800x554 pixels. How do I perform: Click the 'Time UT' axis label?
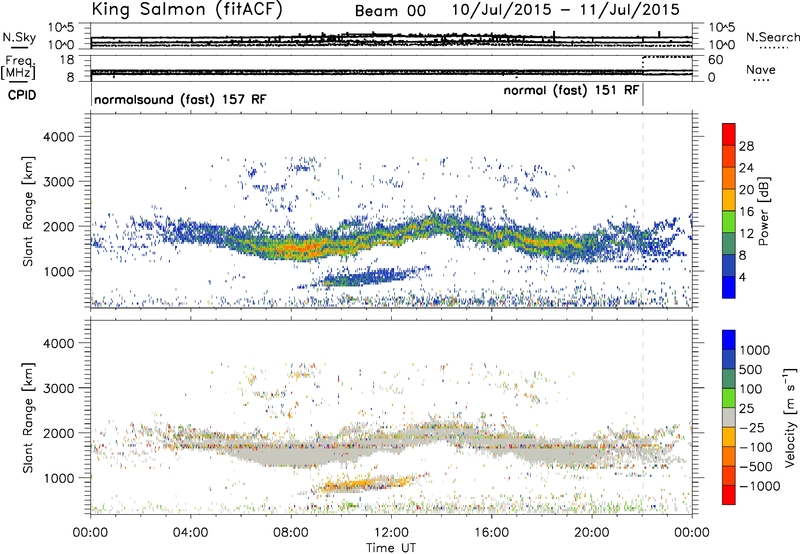click(391, 548)
